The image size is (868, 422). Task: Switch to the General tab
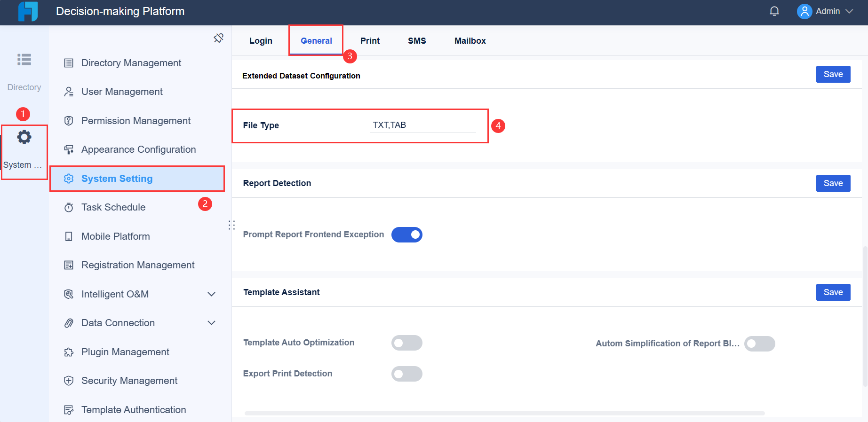[316, 41]
